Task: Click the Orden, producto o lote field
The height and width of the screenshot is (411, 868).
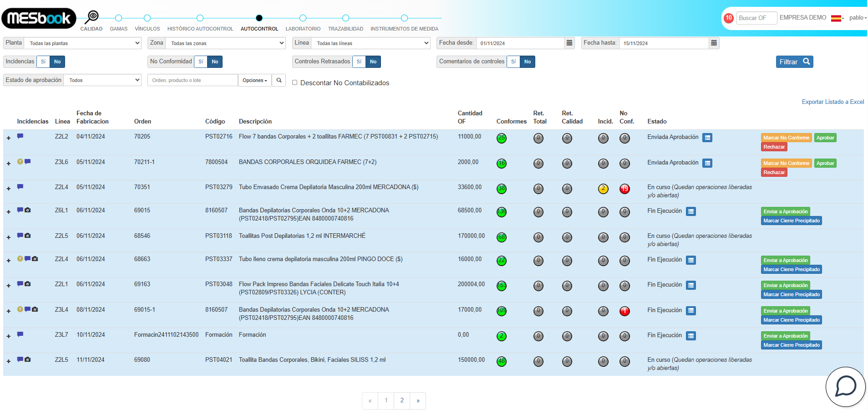Action: (x=193, y=80)
